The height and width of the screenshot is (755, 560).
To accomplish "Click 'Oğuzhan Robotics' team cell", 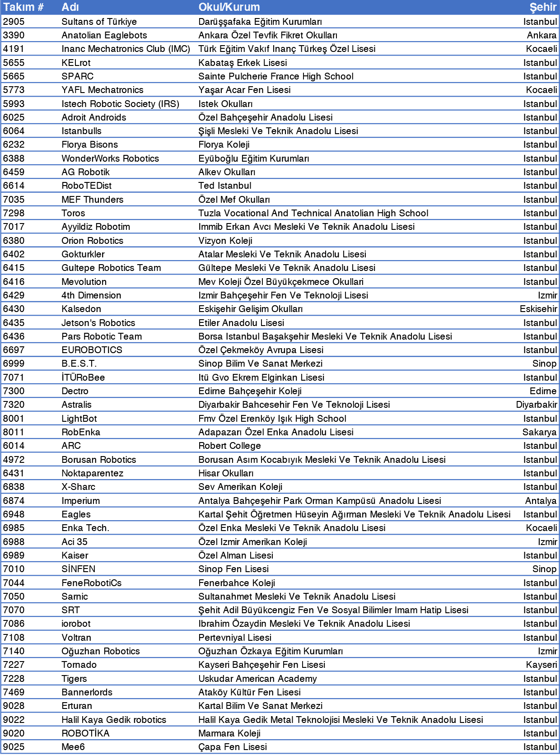I will coord(101,651).
